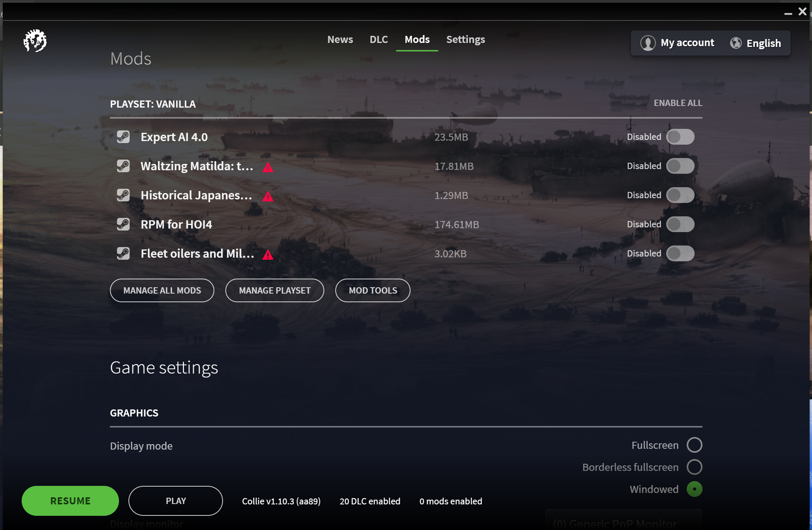The height and width of the screenshot is (530, 812).
Task: Choose Borderless fullscreen radio option
Action: 694,467
